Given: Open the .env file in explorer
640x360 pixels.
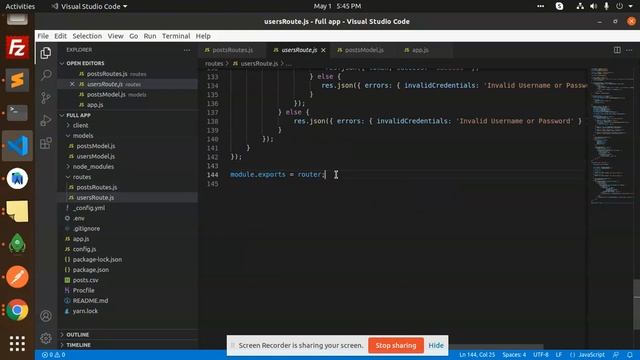Looking at the screenshot, I should [78, 218].
